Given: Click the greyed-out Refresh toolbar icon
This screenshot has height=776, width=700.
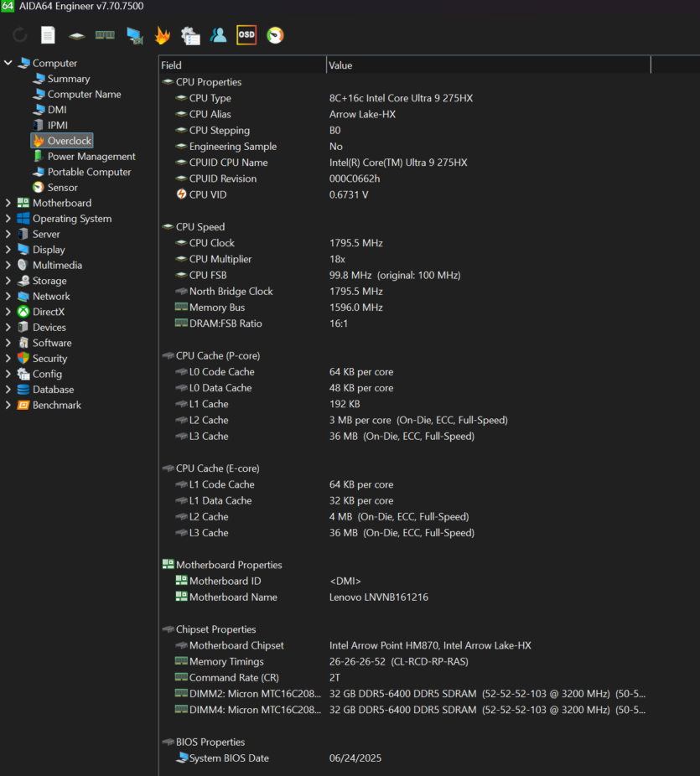Looking at the screenshot, I should [x=20, y=35].
